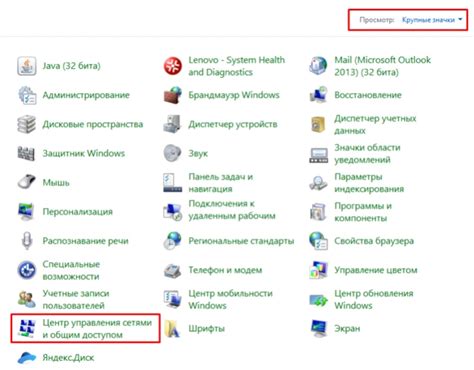Open the Программы и компоненты link text
The image size is (474, 370).
(x=363, y=212)
